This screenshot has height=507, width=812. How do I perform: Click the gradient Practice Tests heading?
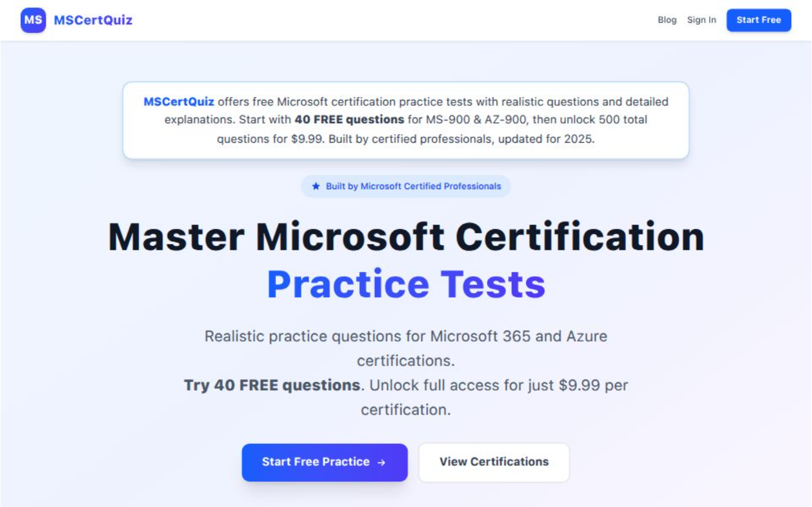(x=406, y=284)
